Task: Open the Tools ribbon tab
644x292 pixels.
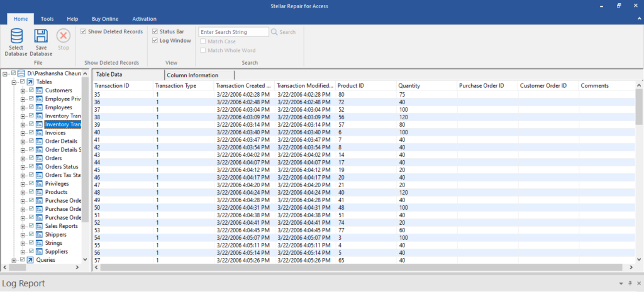Action: pyautogui.click(x=47, y=19)
